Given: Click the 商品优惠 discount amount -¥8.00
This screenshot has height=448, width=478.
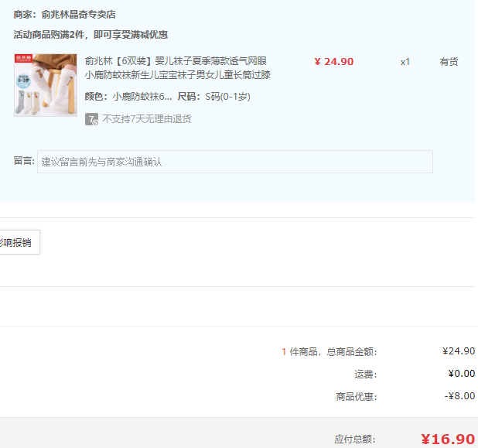Looking at the screenshot, I should tap(460, 396).
